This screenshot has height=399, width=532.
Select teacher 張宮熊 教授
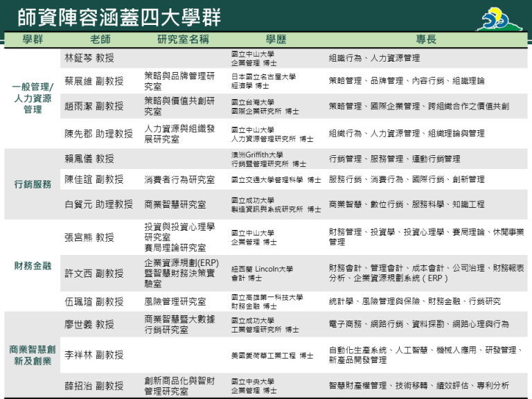89,237
